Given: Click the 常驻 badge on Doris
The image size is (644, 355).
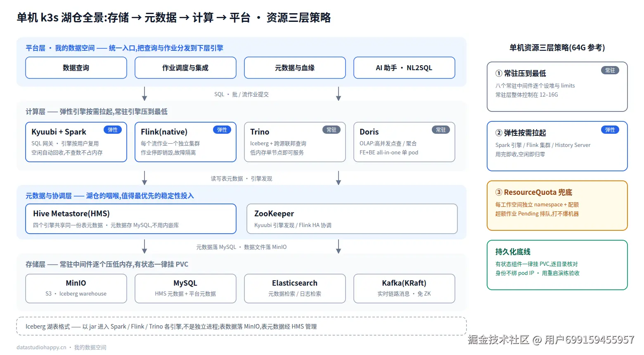Looking at the screenshot, I should click(x=441, y=130).
